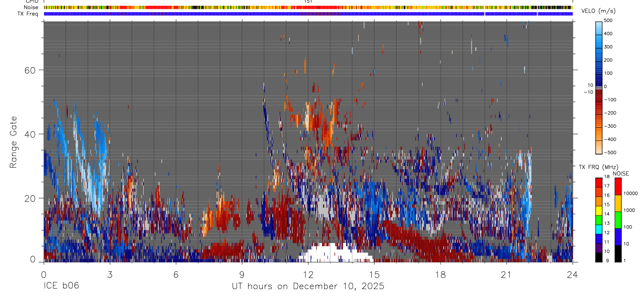Click the '151' CPID value label
This screenshot has height=297, width=644.
[x=308, y=2]
